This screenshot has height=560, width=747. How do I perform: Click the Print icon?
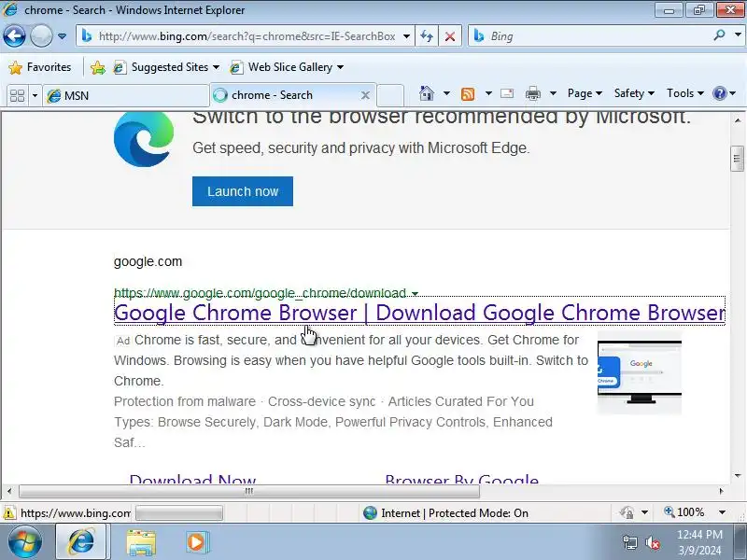pos(533,94)
